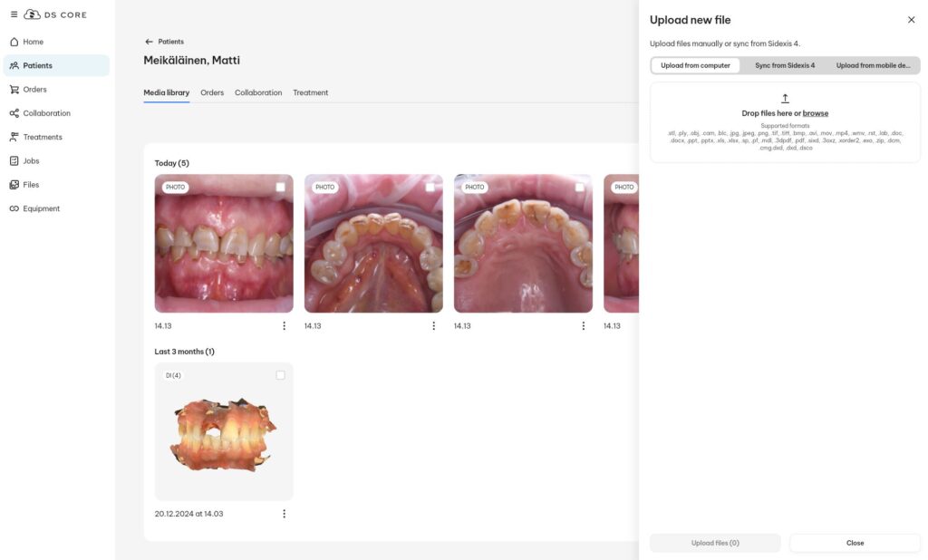Click the browse link in drop area
The height and width of the screenshot is (560, 928).
coord(815,113)
